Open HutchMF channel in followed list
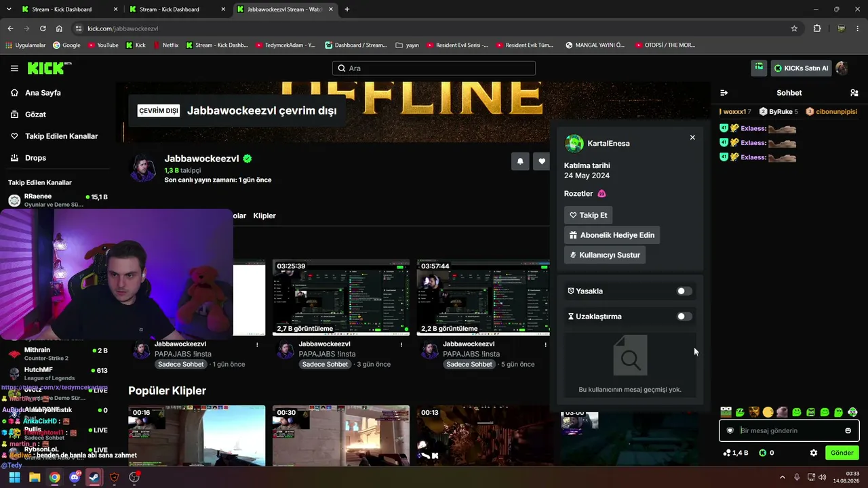 click(58, 373)
